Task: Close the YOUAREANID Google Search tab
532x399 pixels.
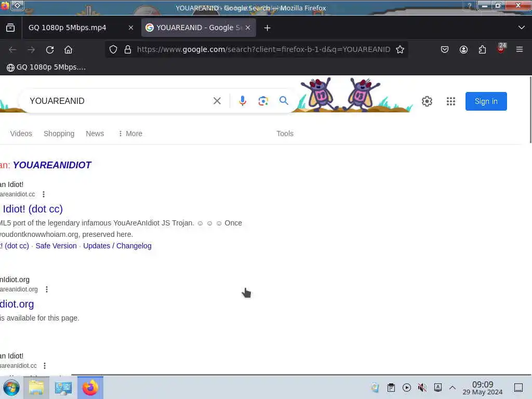Action: pos(248,28)
